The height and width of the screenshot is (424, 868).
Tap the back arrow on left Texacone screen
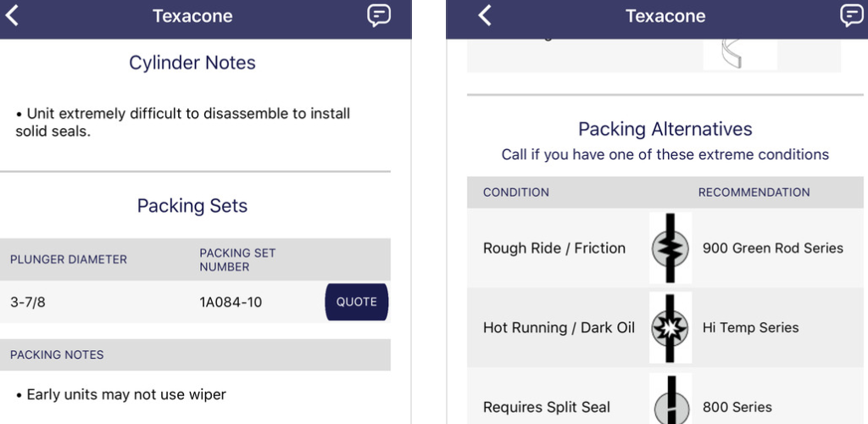pyautogui.click(x=12, y=15)
